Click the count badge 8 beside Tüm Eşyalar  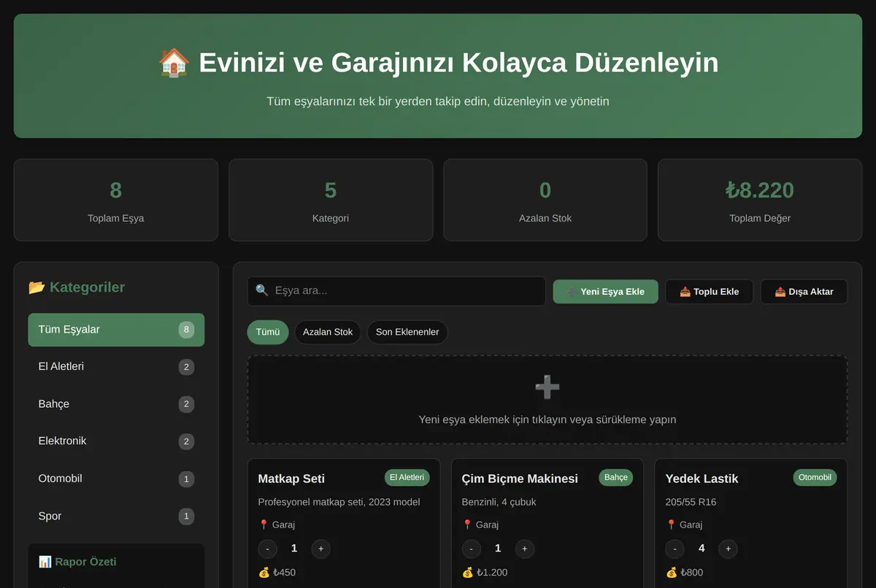click(186, 330)
